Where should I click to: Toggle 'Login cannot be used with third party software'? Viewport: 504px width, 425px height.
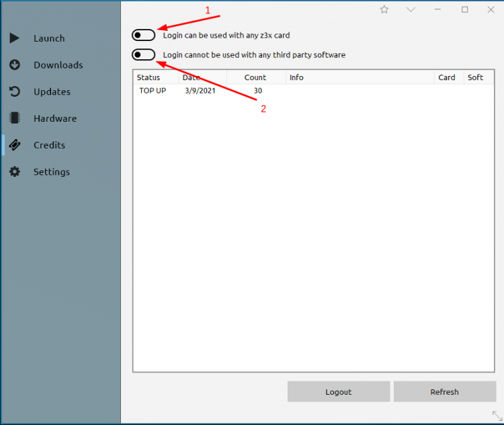coord(143,54)
